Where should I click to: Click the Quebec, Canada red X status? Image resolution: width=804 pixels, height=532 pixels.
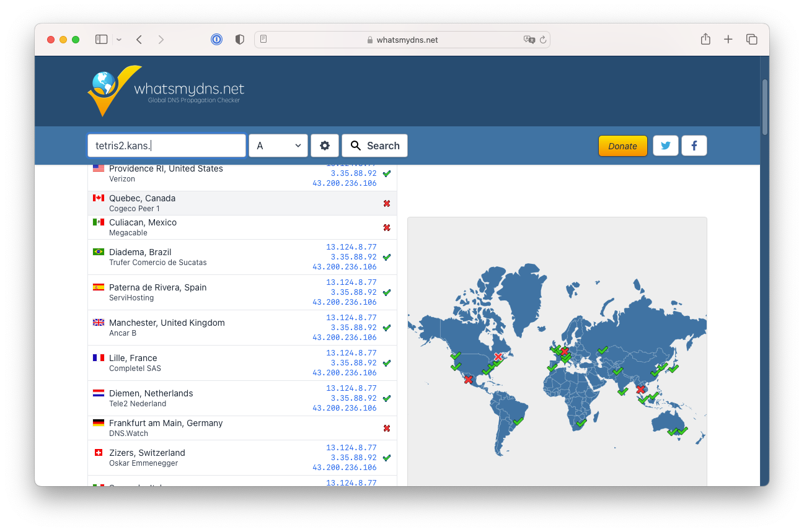(x=387, y=203)
